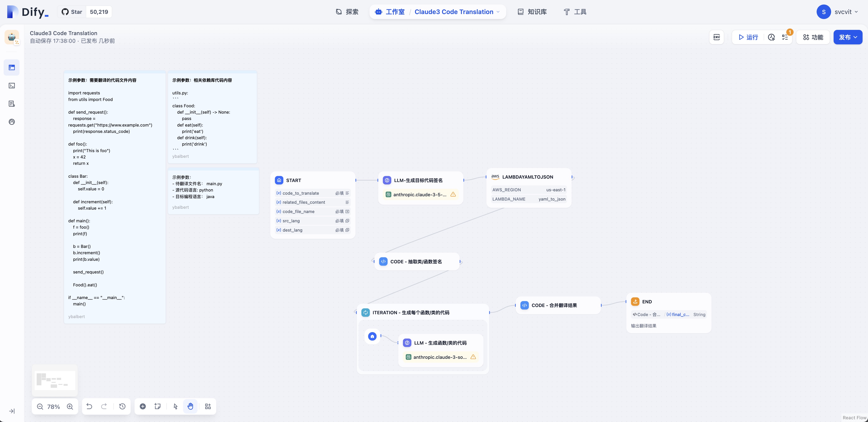Click the zoom out magnifier icon

[x=40, y=407]
